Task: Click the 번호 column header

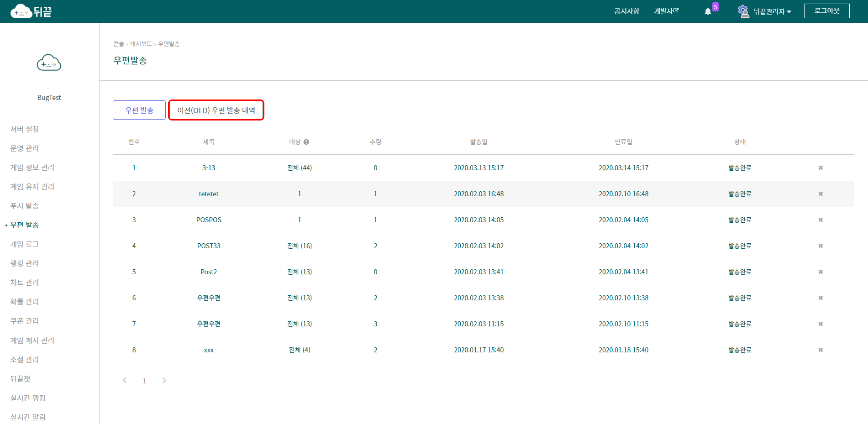Action: click(134, 142)
